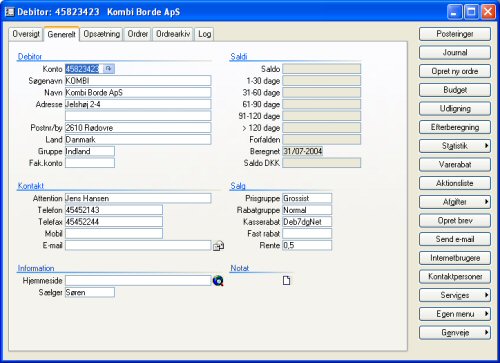Click the Telefax field 45452244
Screen dimensions: 500x363
coord(114,222)
